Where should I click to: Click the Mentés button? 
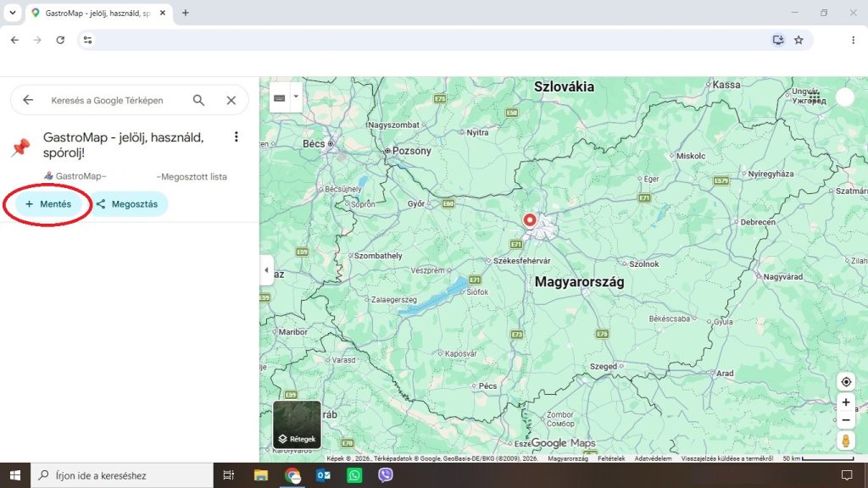pos(48,204)
